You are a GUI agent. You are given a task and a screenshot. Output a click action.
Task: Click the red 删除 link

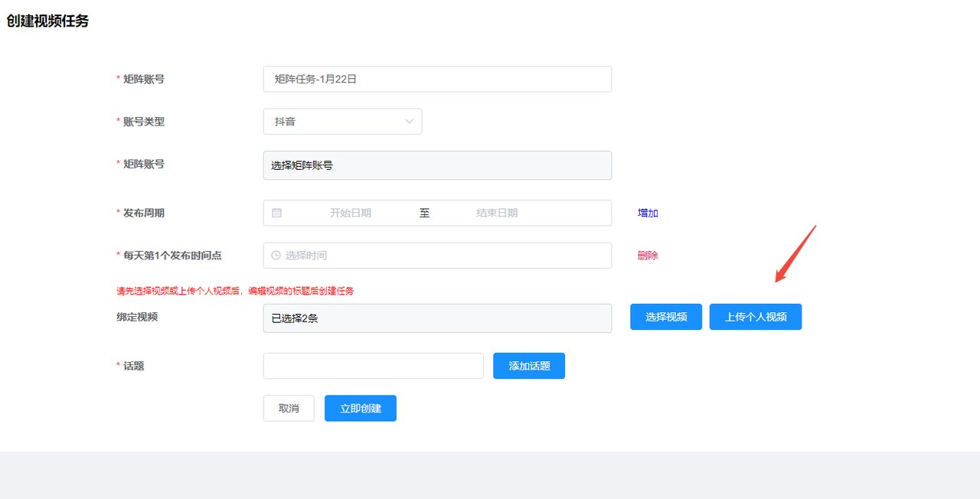click(648, 256)
